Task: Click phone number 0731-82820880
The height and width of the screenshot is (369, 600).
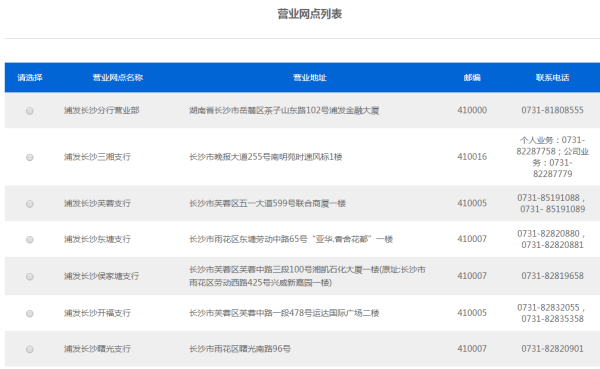Action: point(549,233)
